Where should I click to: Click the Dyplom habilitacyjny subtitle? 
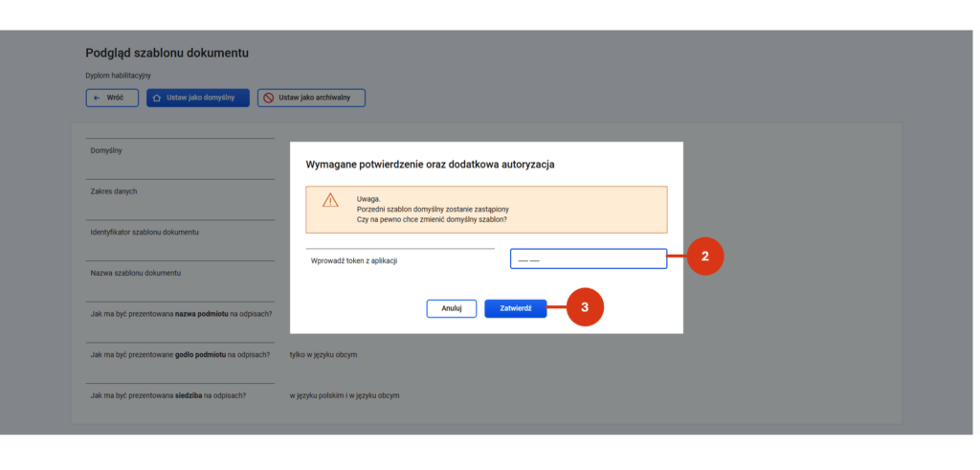pos(118,76)
